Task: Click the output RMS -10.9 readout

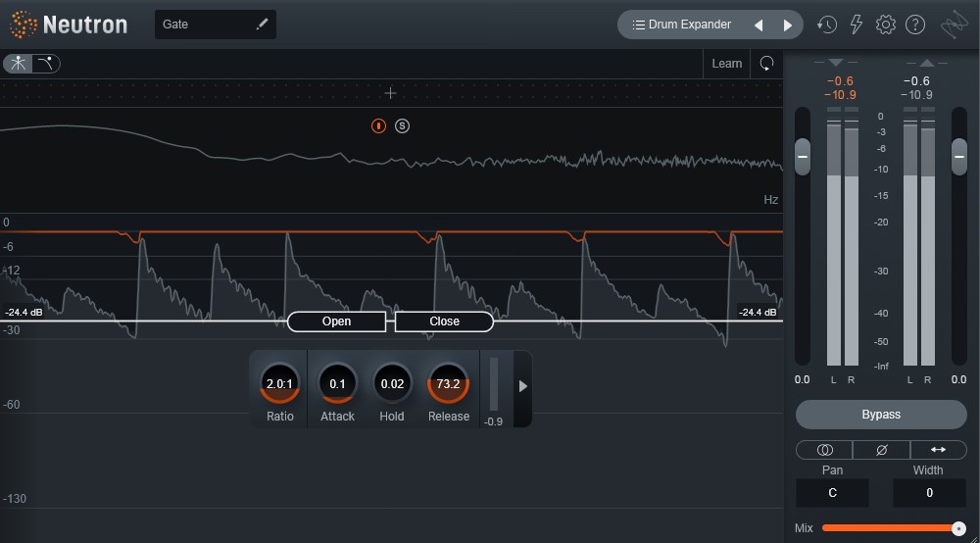Action: (x=916, y=95)
